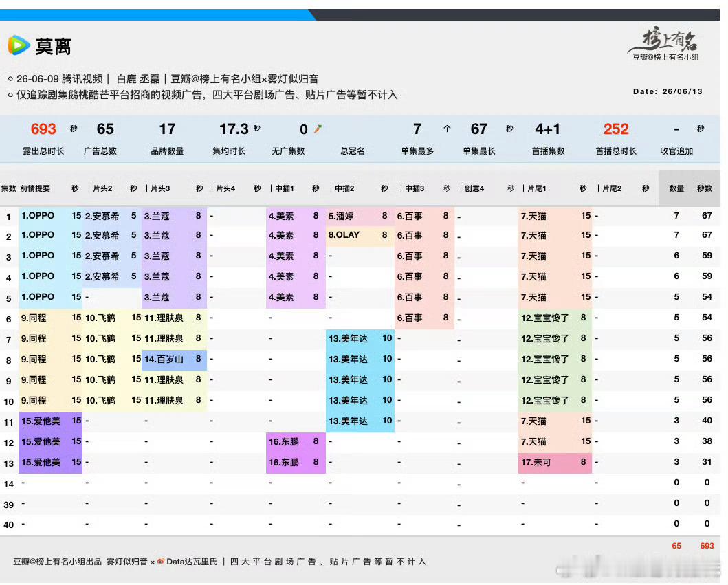The width and height of the screenshot is (728, 585).
Task: Click the 单集最长 label
Action: tap(479, 151)
